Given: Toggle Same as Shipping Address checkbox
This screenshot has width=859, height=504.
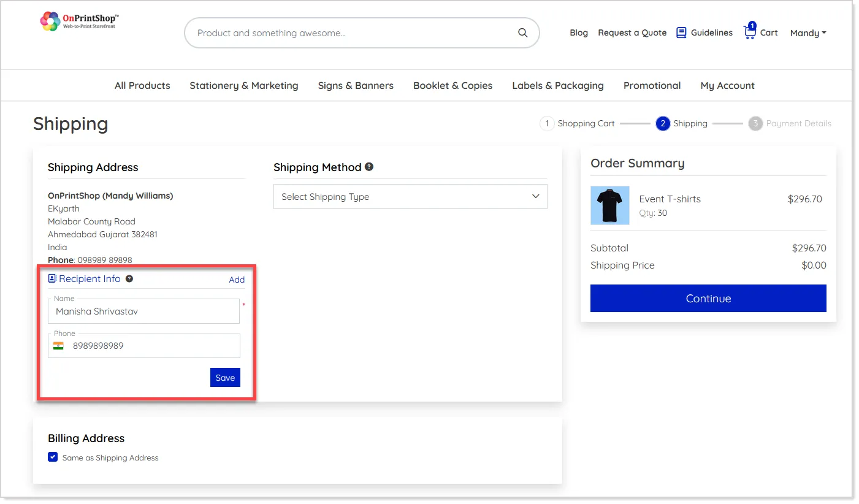Looking at the screenshot, I should [53, 457].
